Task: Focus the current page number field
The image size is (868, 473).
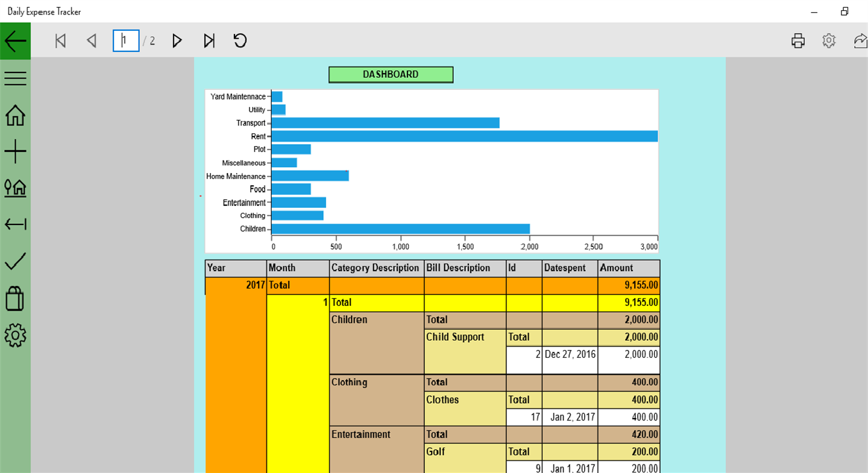Action: [x=126, y=40]
